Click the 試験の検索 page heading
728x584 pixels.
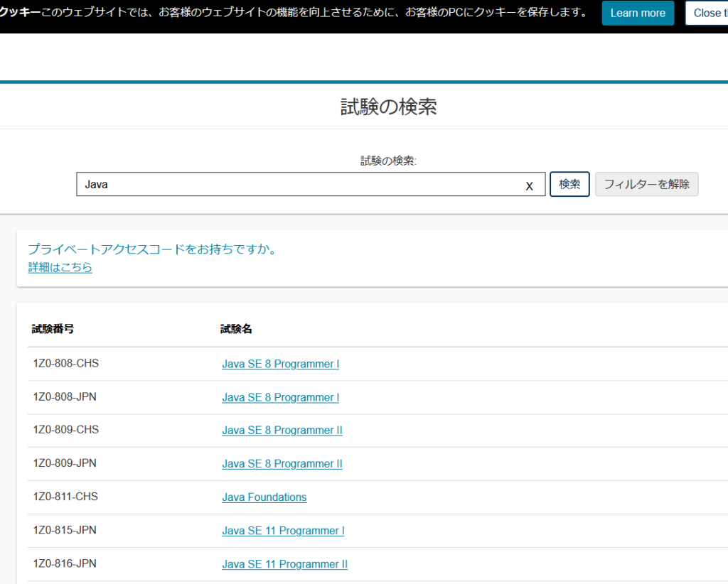(x=388, y=107)
